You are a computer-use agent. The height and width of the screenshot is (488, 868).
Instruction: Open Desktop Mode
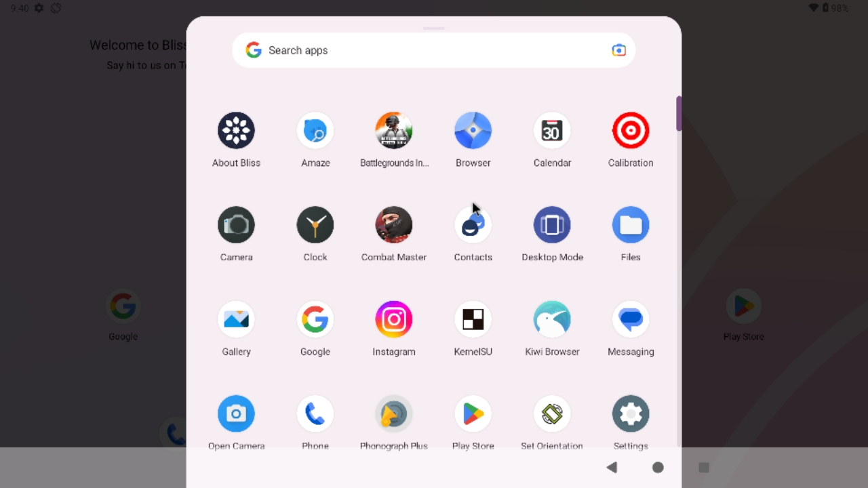tap(552, 224)
